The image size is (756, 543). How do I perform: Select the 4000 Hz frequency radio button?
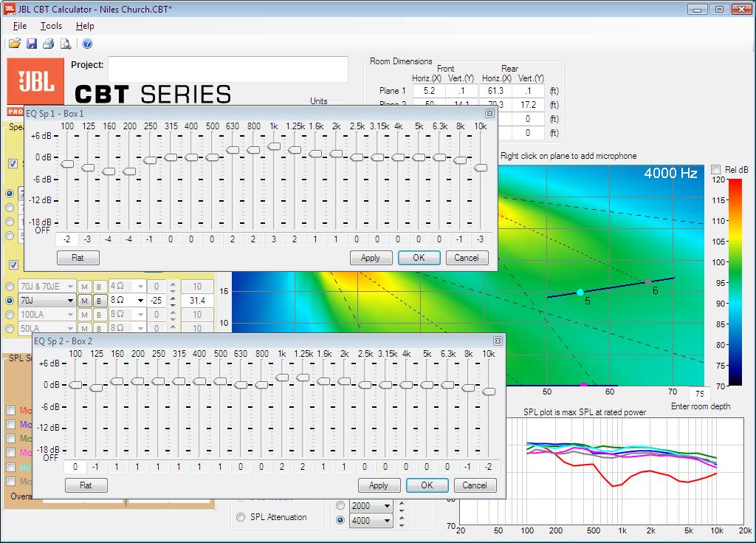pyautogui.click(x=340, y=520)
